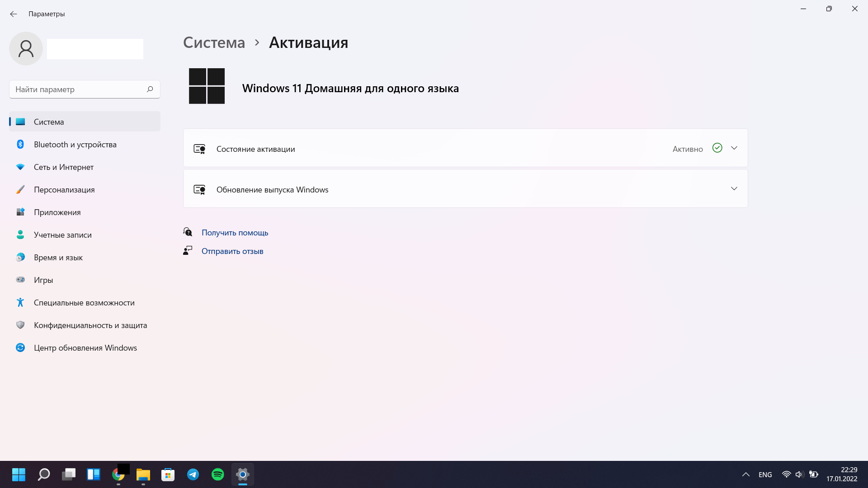Open Учетные записи settings
The width and height of the screenshot is (868, 488).
(85, 235)
